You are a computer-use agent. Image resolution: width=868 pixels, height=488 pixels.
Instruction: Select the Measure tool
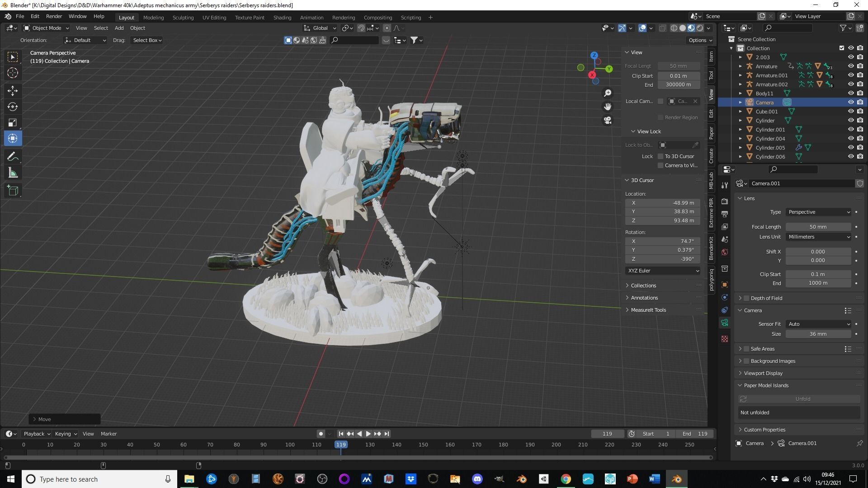13,173
